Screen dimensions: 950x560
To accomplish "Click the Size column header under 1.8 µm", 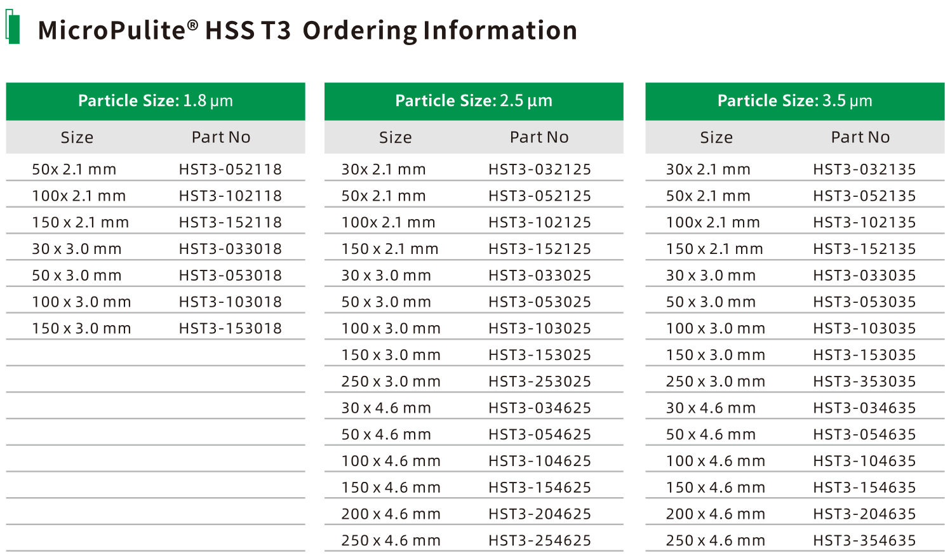I will (77, 137).
